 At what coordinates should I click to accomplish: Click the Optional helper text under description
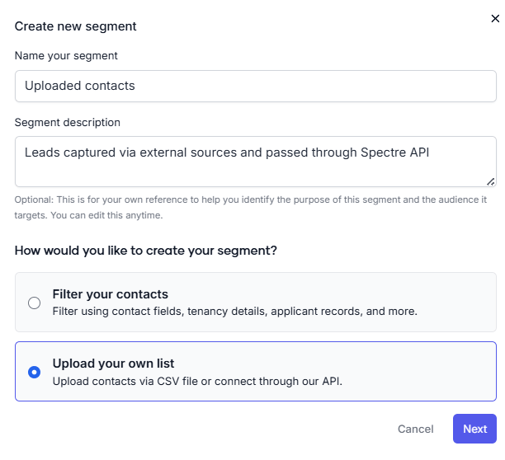[251, 207]
